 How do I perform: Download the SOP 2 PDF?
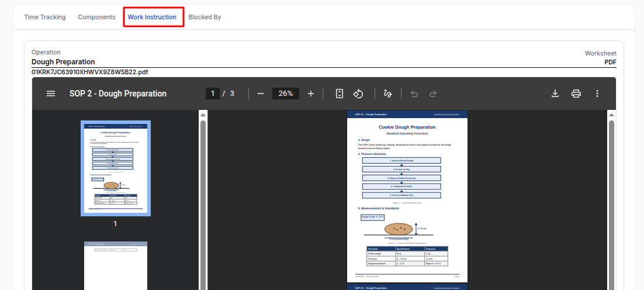tap(555, 94)
